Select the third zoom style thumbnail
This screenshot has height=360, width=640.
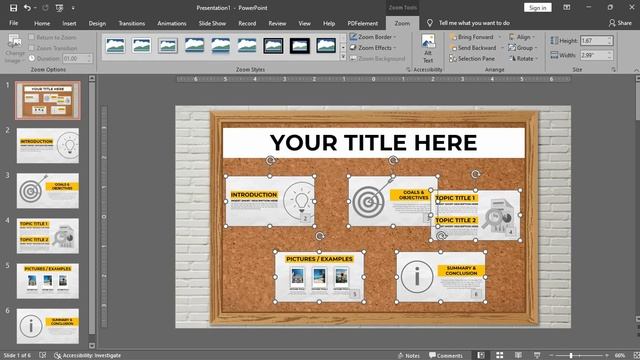tap(168, 46)
